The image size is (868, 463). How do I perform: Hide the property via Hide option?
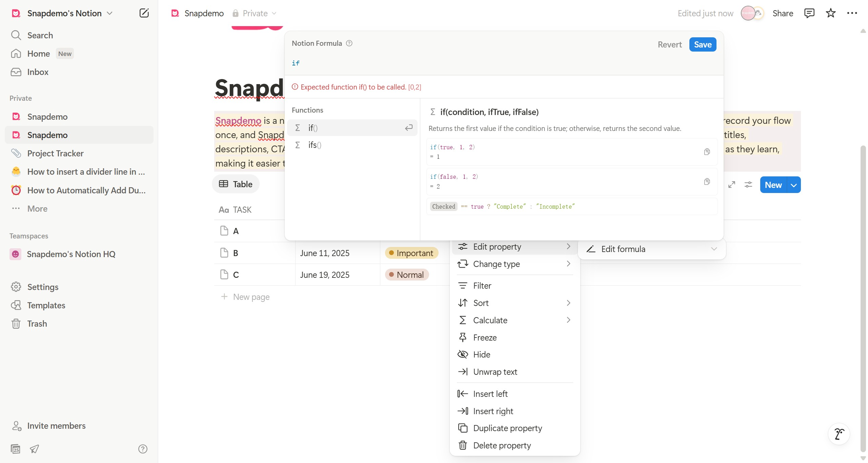tap(514, 354)
